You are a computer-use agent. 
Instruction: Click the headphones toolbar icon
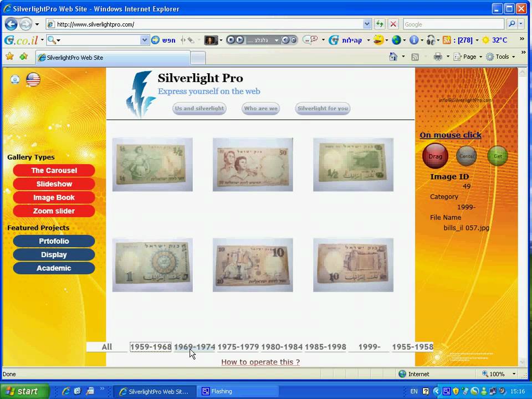pyautogui.click(x=431, y=40)
